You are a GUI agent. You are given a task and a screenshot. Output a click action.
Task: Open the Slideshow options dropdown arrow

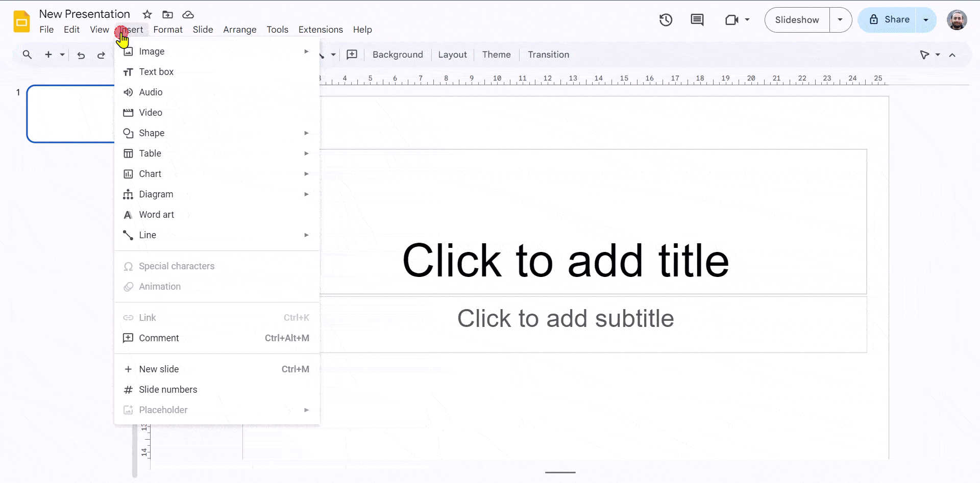(840, 20)
